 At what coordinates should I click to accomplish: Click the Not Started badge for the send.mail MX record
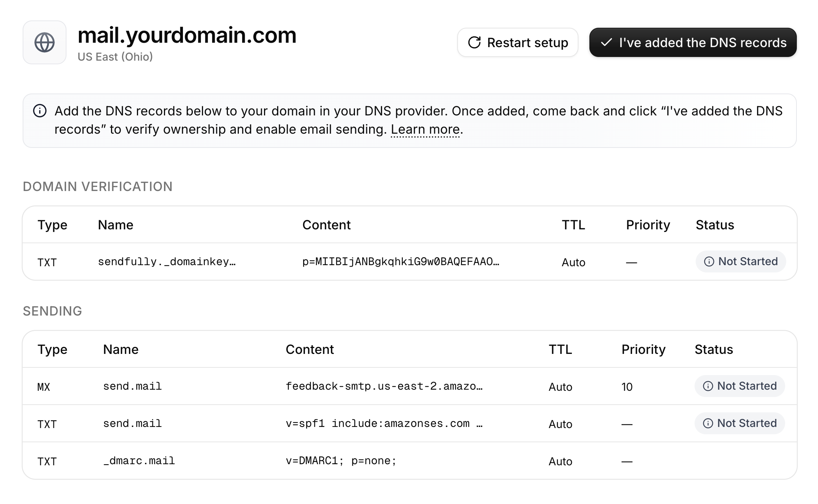tap(739, 386)
